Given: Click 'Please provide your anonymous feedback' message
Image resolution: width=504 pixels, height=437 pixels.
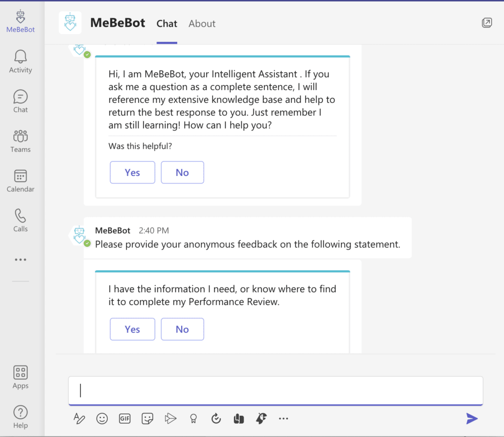Looking at the screenshot, I should [x=248, y=244].
